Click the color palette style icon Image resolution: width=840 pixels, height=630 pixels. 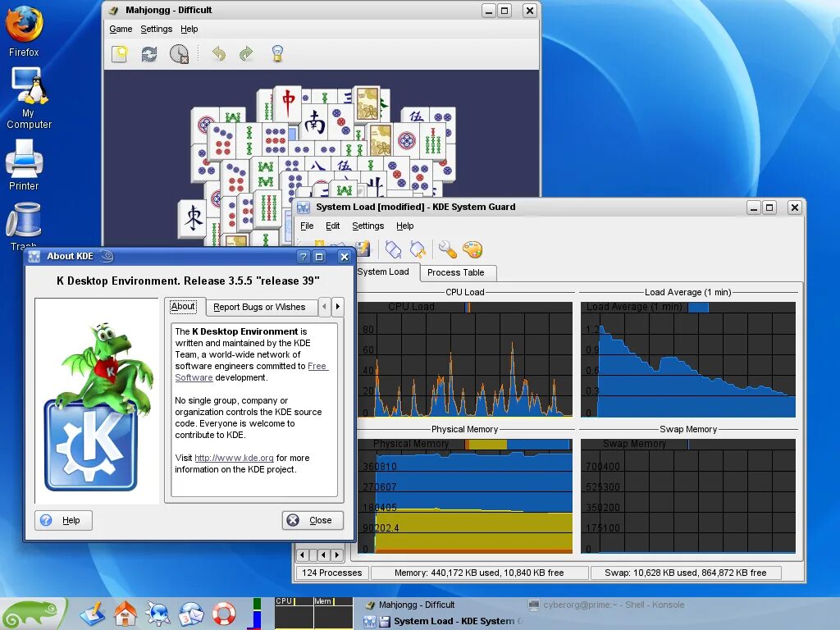pos(472,249)
